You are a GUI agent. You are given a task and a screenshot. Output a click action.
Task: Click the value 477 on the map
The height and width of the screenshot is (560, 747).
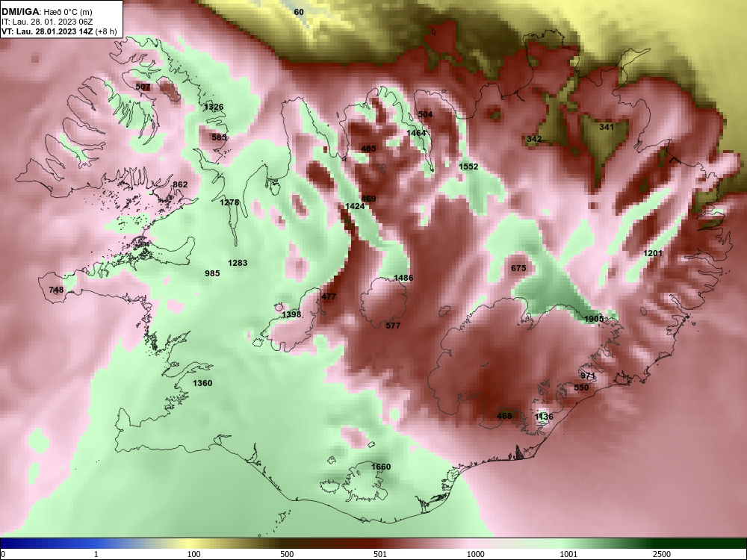[329, 296]
